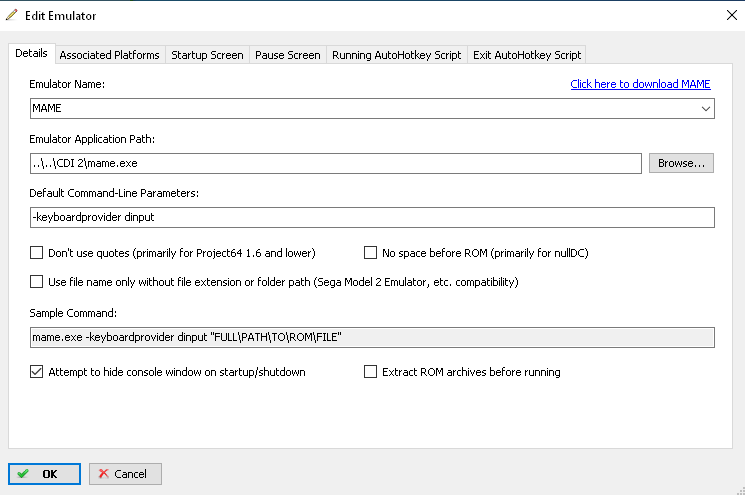Go to the Pause Screen tab
The image size is (745, 495).
coord(287,55)
